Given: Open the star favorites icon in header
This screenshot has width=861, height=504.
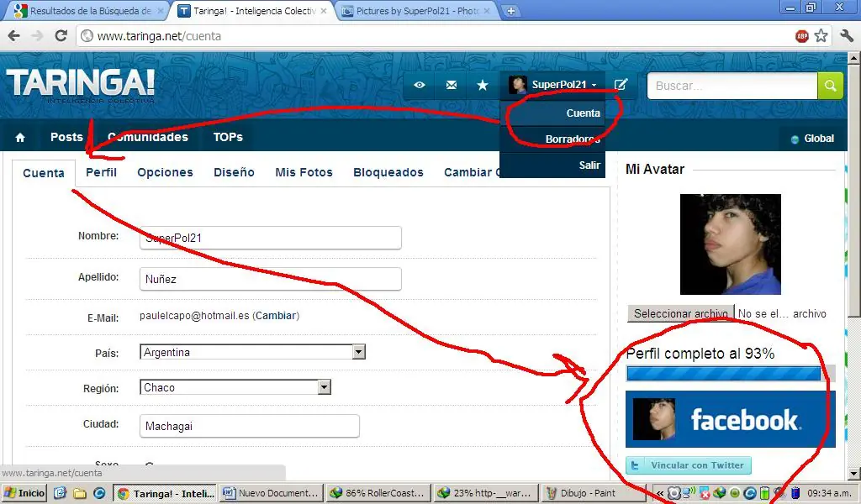Looking at the screenshot, I should 482,85.
